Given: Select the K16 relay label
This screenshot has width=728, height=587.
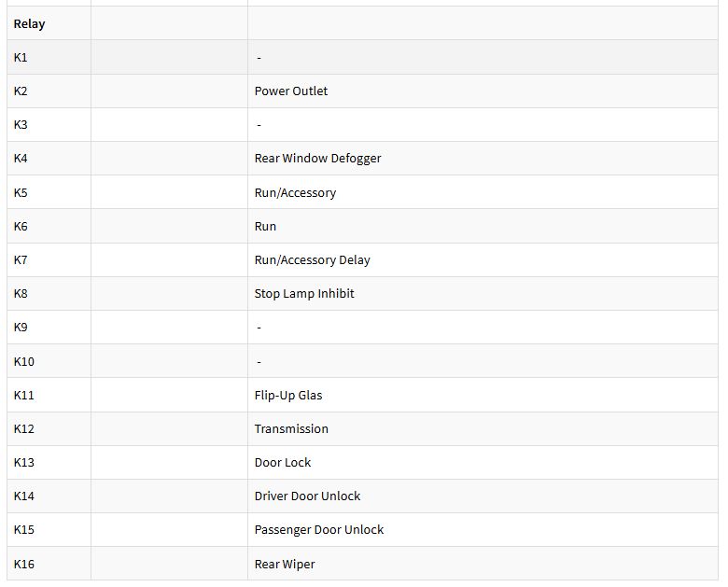Looking at the screenshot, I should point(23,564).
